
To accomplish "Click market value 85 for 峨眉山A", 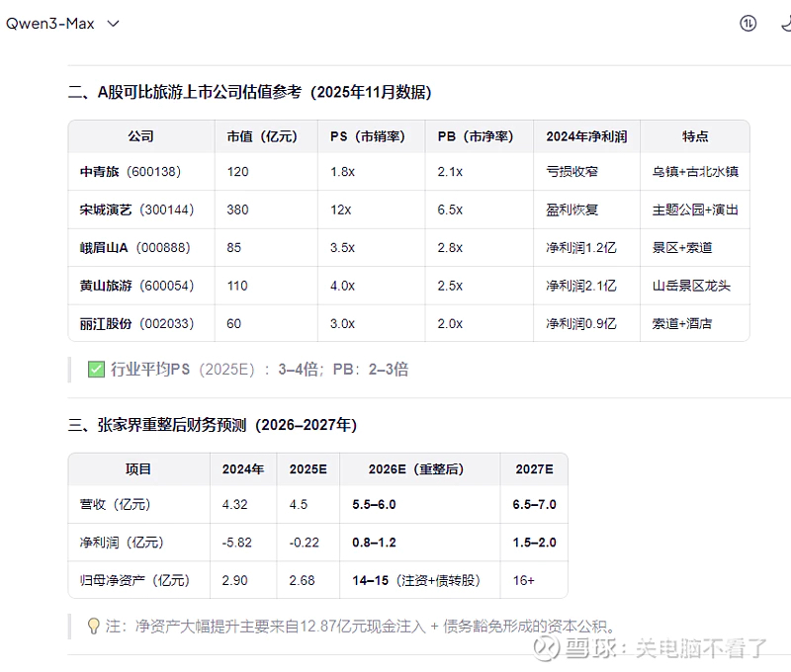I will coord(234,248).
